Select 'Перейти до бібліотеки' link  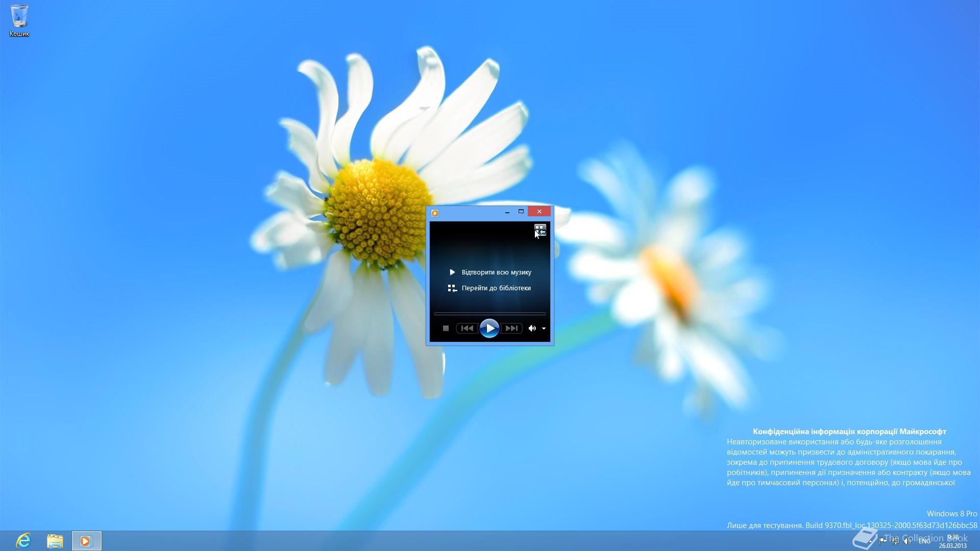pos(496,288)
